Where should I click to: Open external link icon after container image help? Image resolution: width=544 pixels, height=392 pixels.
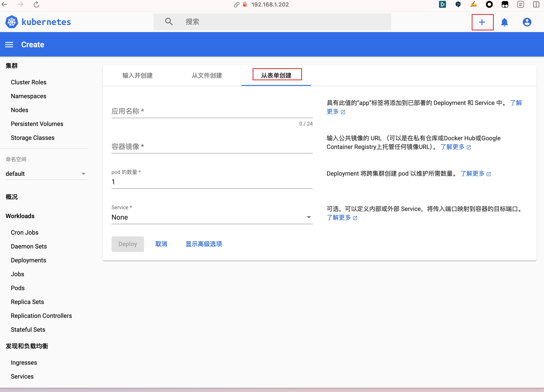coord(469,147)
